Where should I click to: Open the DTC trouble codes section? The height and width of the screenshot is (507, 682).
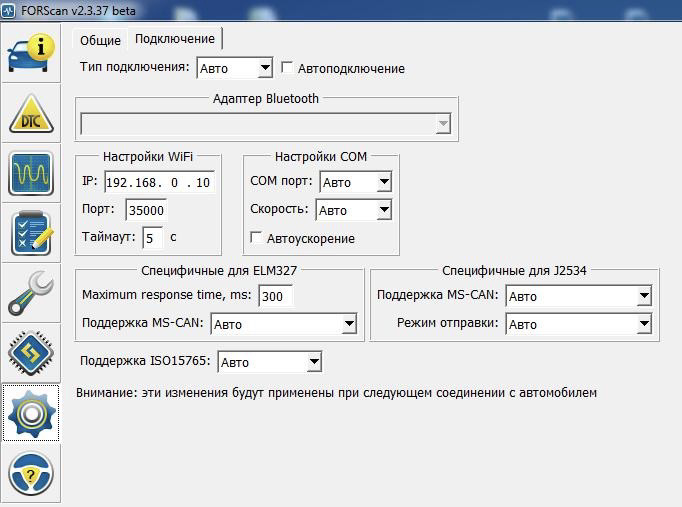31,113
